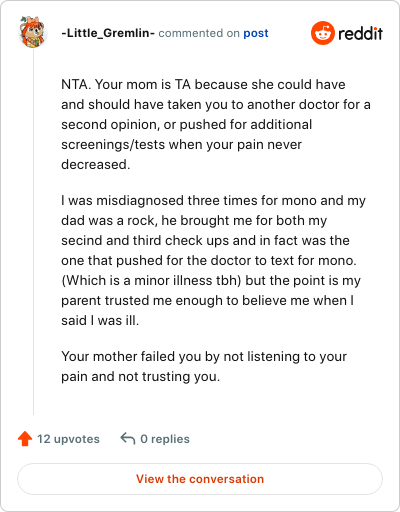Click the "0 replies" label
400x512 pixels.
(x=165, y=439)
